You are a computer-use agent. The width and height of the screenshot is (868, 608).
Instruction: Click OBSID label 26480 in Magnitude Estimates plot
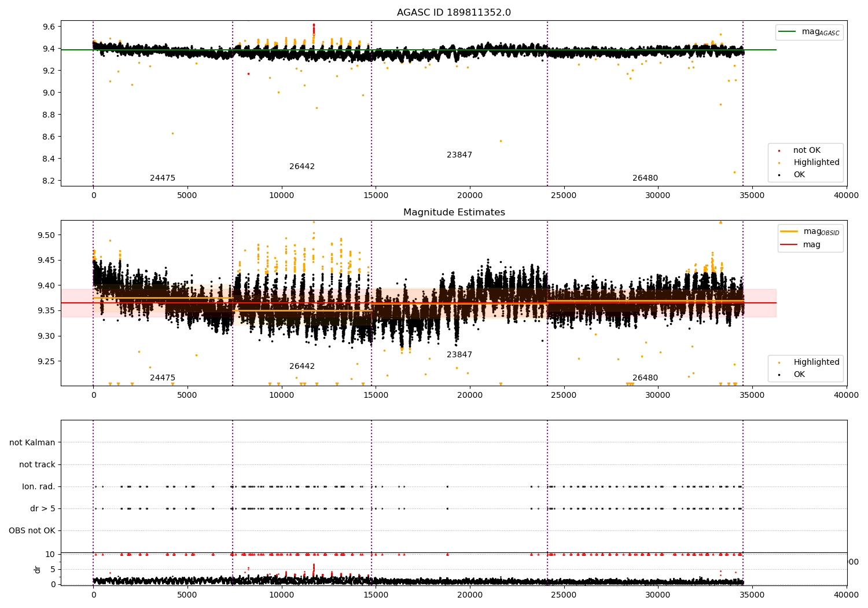coord(645,378)
